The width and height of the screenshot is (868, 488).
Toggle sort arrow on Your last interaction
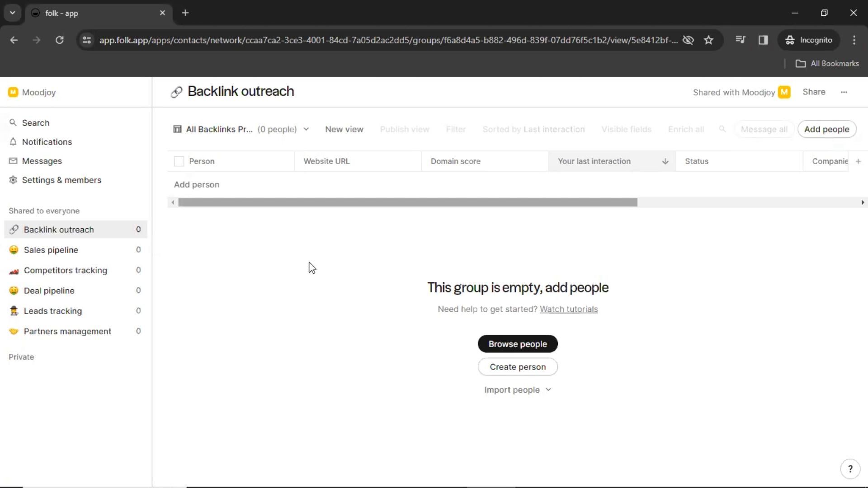pos(665,161)
